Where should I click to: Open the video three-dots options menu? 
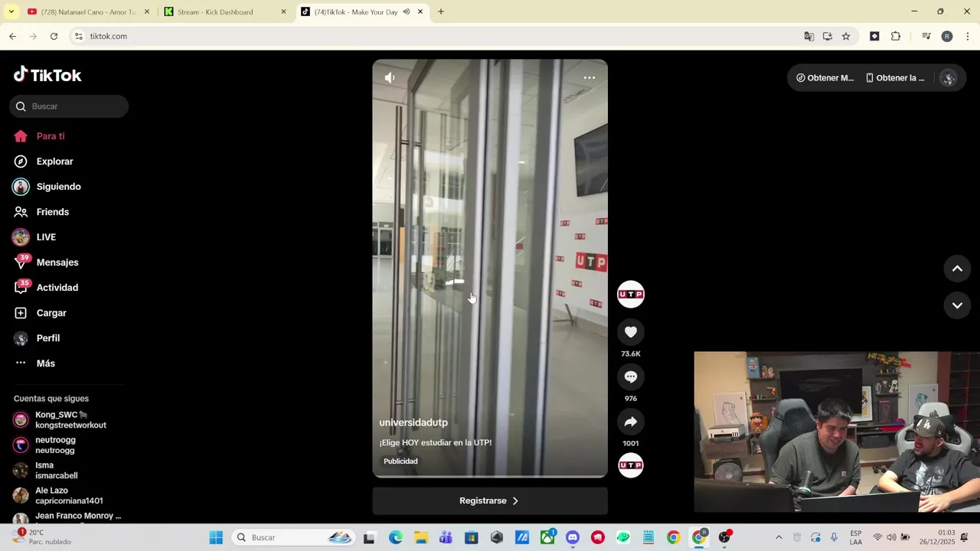[590, 77]
